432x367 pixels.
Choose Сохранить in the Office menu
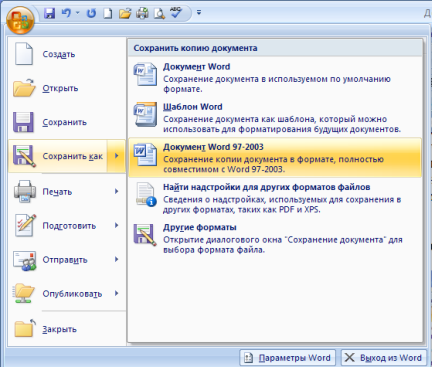click(x=67, y=122)
